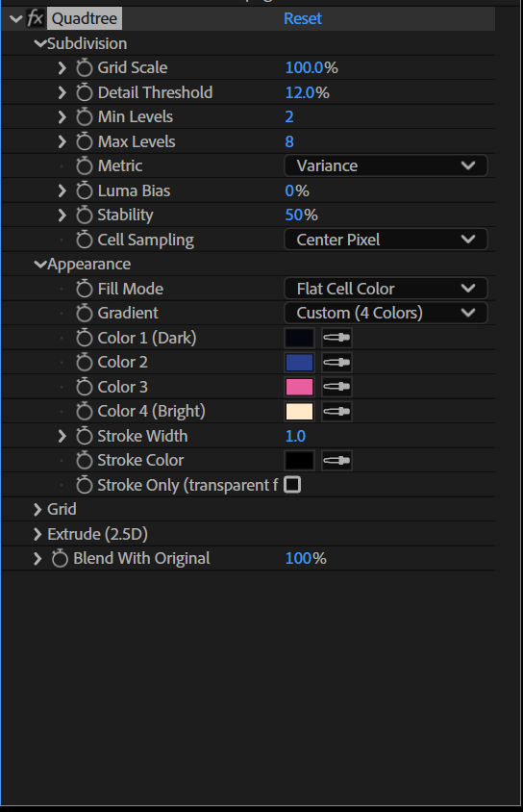Click the Max Levels value 8

point(289,141)
